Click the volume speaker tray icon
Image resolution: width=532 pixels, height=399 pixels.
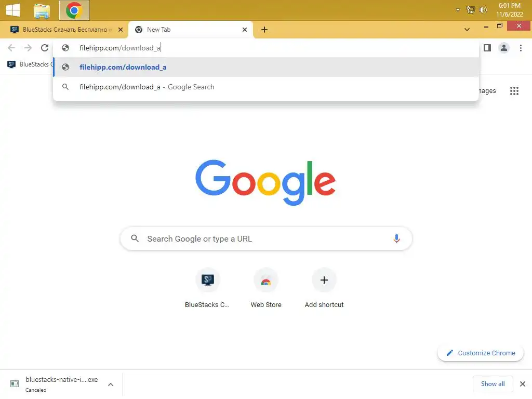tap(483, 10)
